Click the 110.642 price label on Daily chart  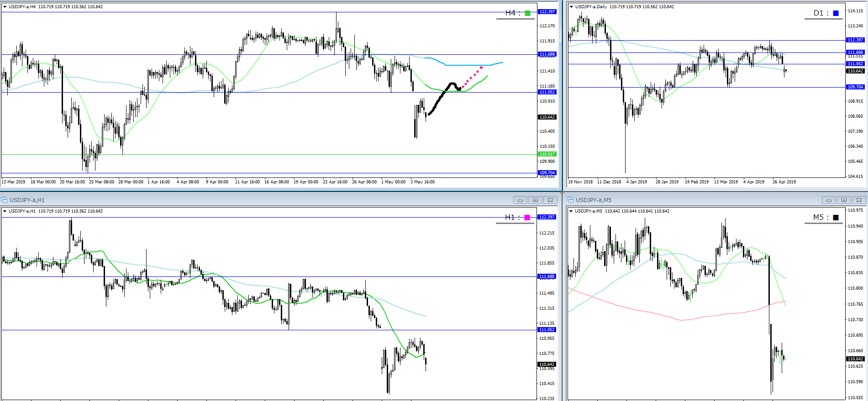pos(855,71)
